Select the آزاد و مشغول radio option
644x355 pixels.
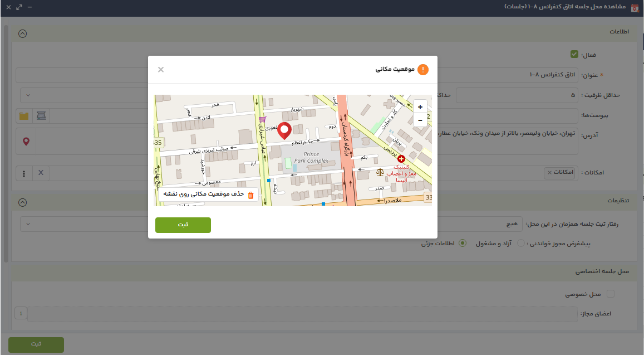tap(520, 244)
